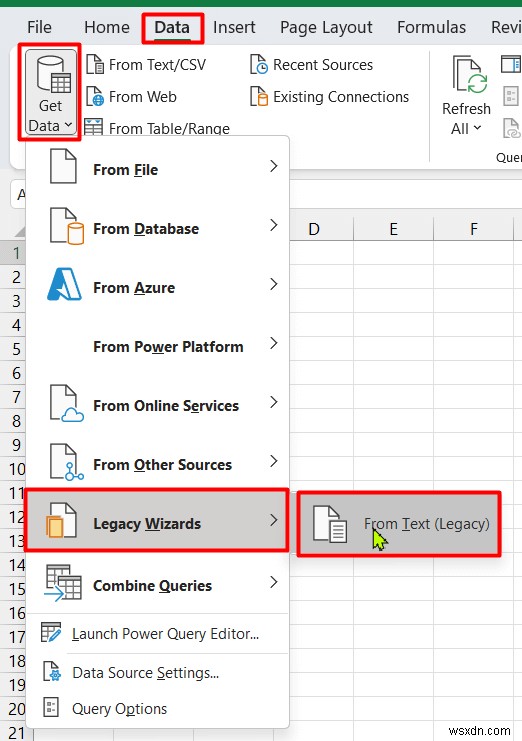Switch to the Formulas ribbon tab
This screenshot has height=741, width=522.
coord(431,27)
